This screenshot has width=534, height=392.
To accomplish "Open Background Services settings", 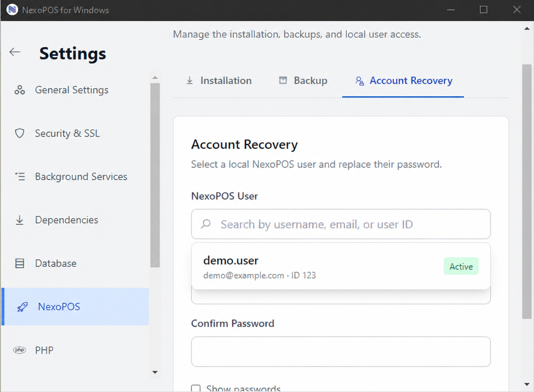I will pyautogui.click(x=76, y=176).
